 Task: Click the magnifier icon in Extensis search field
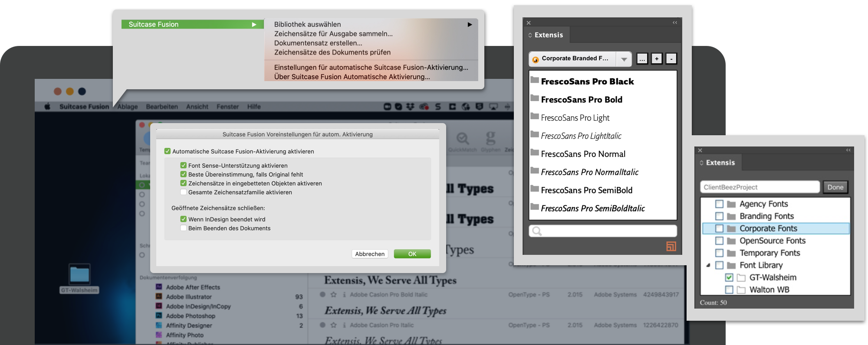click(537, 231)
